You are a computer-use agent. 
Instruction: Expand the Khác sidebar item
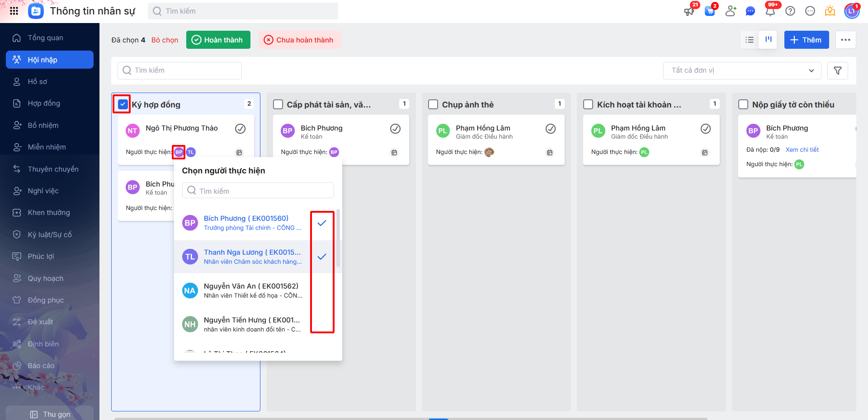click(50, 387)
